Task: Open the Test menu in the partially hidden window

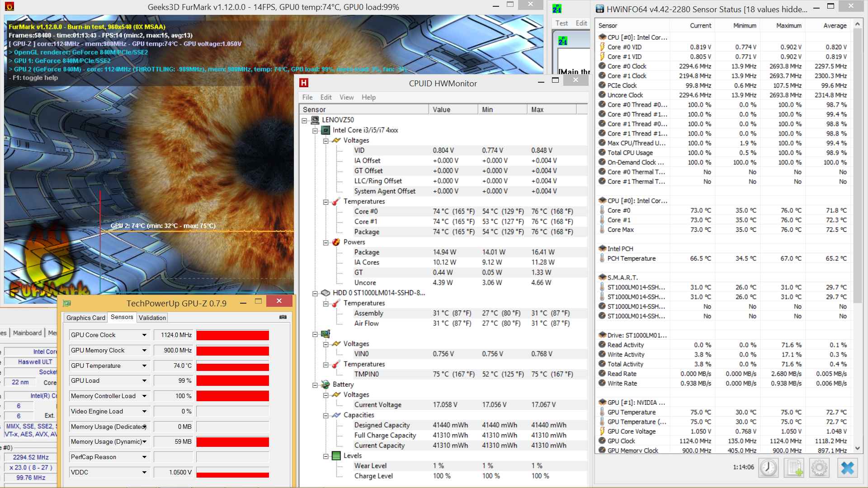Action: [x=561, y=23]
